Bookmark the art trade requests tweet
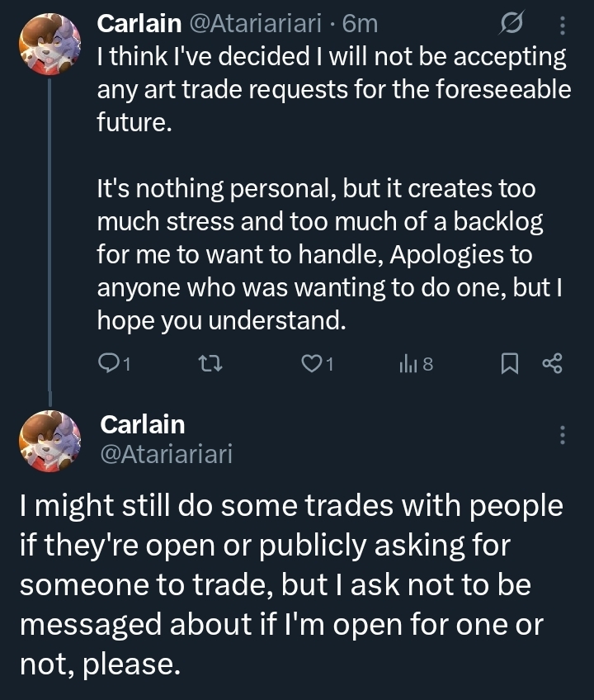594x700 pixels. 511,362
